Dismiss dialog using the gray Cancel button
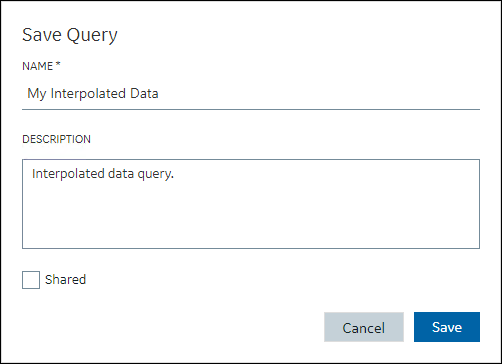This screenshot has height=364, width=502. tap(364, 327)
